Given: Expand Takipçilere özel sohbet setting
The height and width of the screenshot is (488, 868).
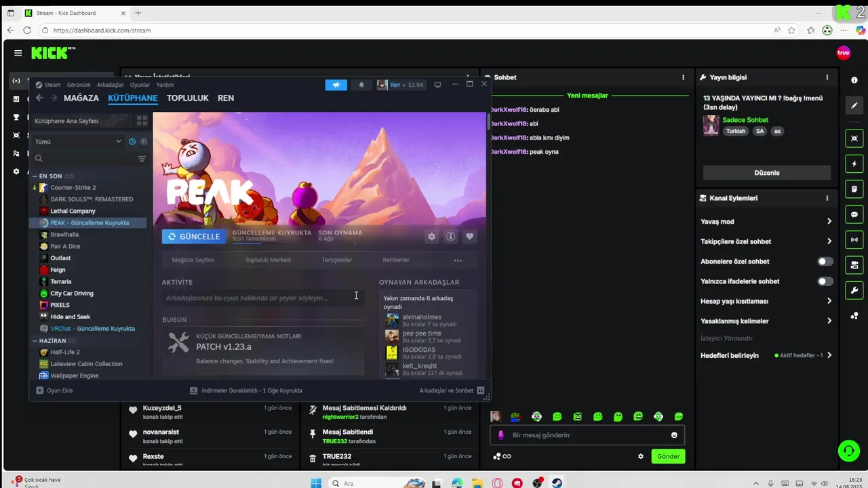Looking at the screenshot, I should coord(766,241).
